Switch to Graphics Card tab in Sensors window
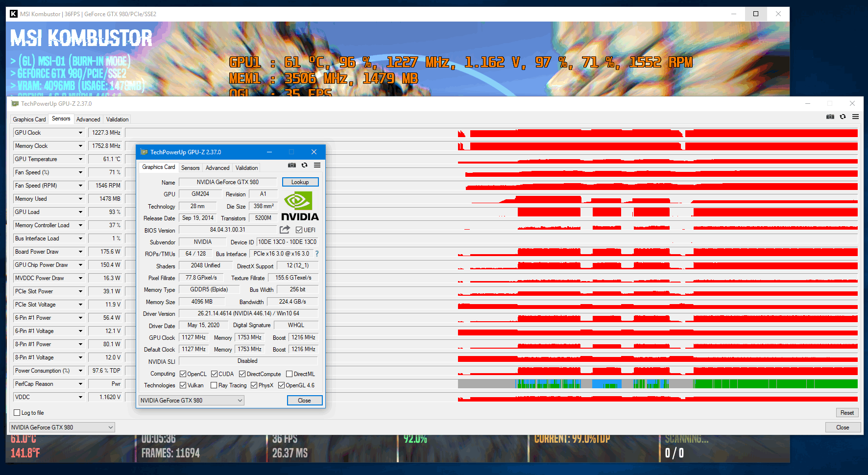This screenshot has height=475, width=868. [29, 119]
